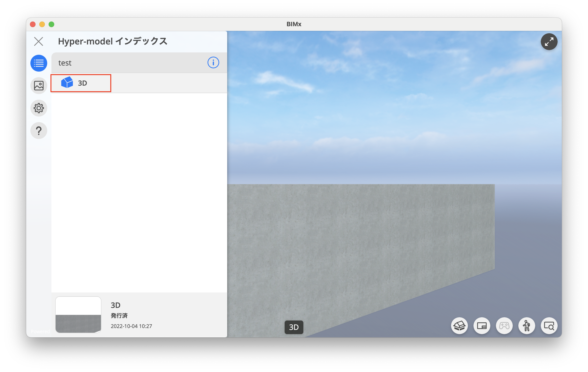
Task: Click the 3D label in viewport
Action: click(294, 327)
